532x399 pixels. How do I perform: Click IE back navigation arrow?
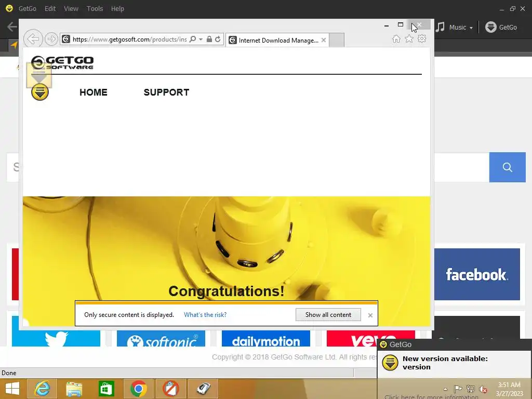click(33, 39)
